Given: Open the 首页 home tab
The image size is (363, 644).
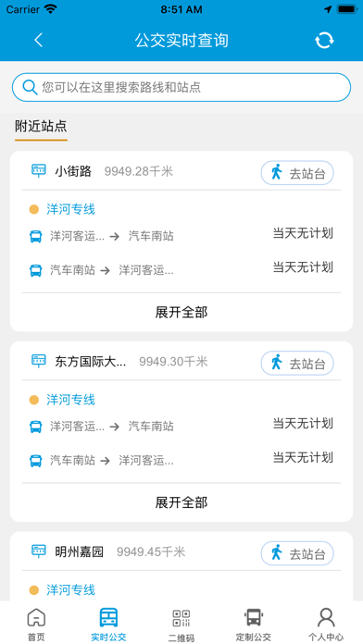Looking at the screenshot, I should pos(36,624).
